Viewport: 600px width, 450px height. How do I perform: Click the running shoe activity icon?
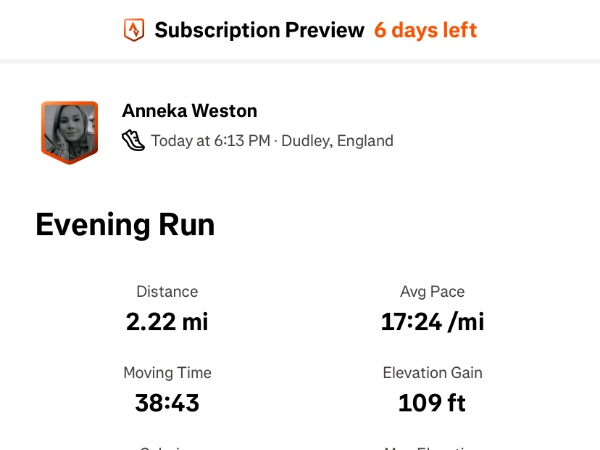coord(133,141)
